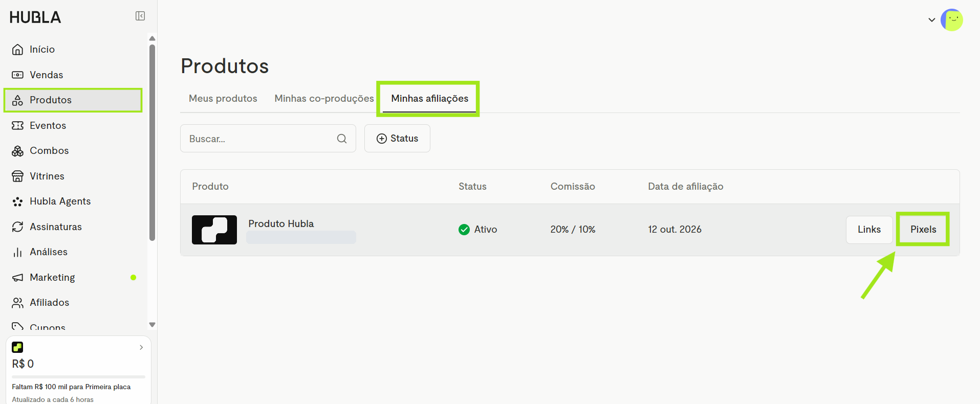Click the Primeira placa progress bar
The width and height of the screenshot is (980, 404).
tap(78, 377)
